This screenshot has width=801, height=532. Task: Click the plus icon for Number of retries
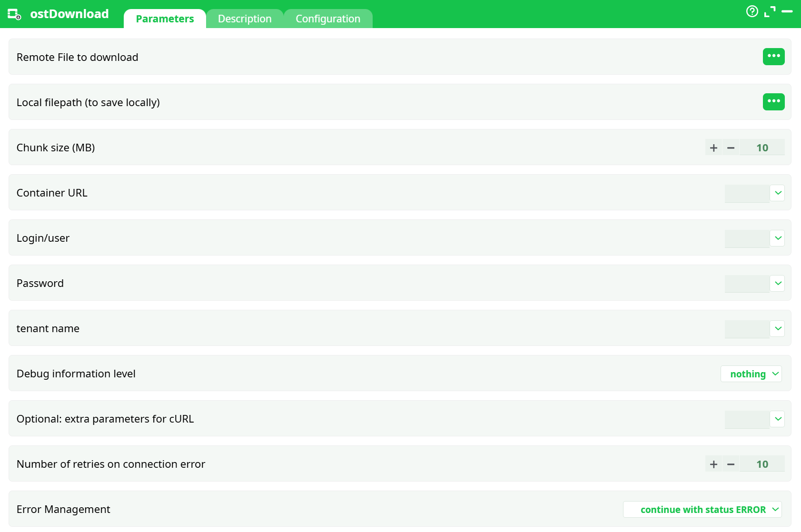(713, 463)
